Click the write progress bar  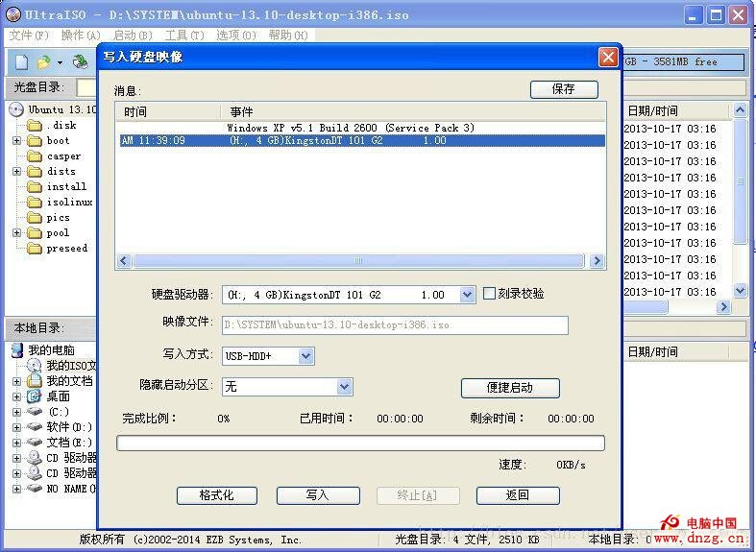[360, 444]
